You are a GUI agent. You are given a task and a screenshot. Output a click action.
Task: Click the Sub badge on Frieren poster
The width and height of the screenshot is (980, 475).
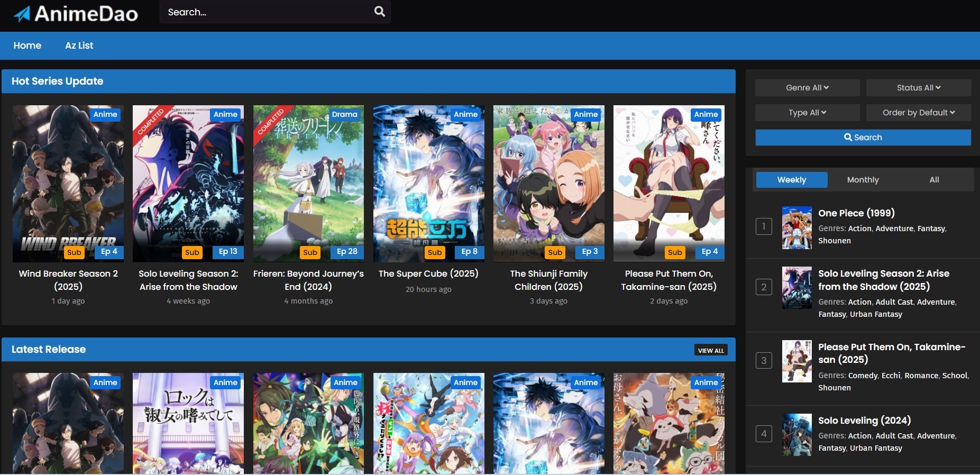click(310, 253)
